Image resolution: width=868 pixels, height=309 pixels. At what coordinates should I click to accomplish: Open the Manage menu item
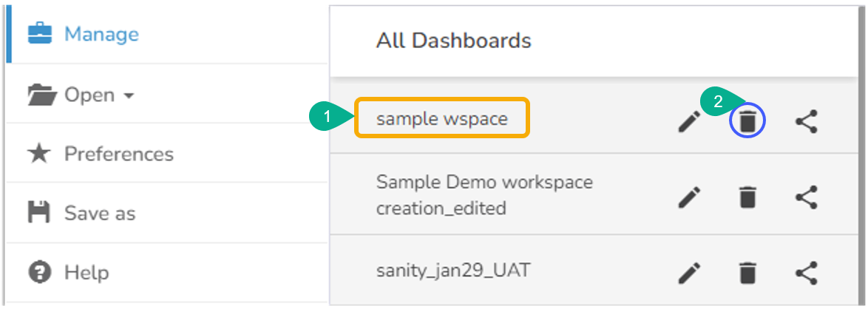tap(101, 34)
